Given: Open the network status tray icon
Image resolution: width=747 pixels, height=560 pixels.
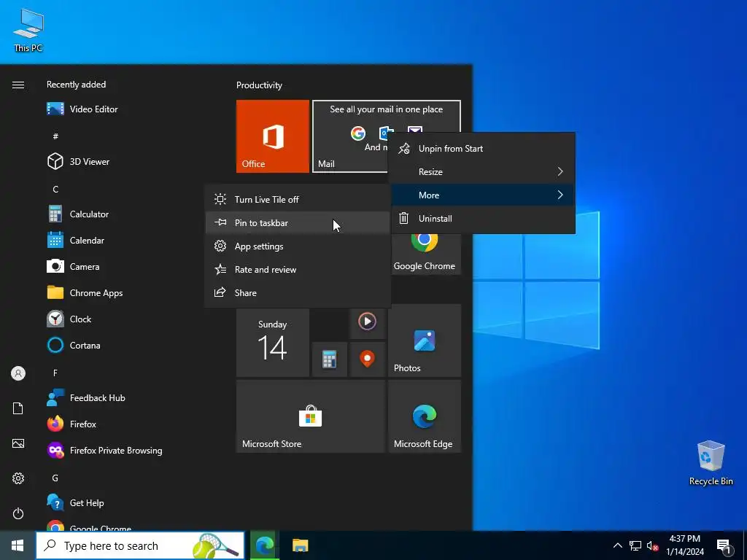Looking at the screenshot, I should pos(635,545).
